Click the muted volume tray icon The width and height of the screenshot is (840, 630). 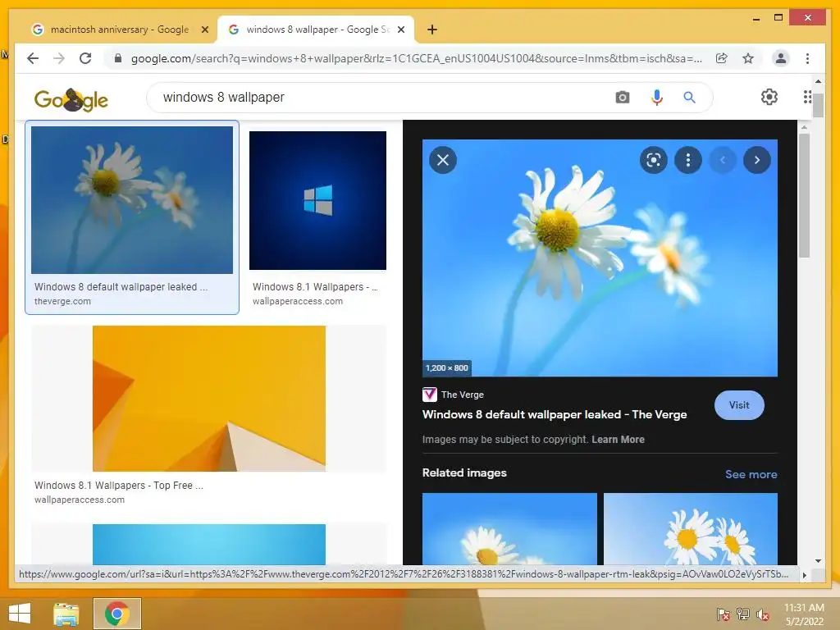point(763,614)
